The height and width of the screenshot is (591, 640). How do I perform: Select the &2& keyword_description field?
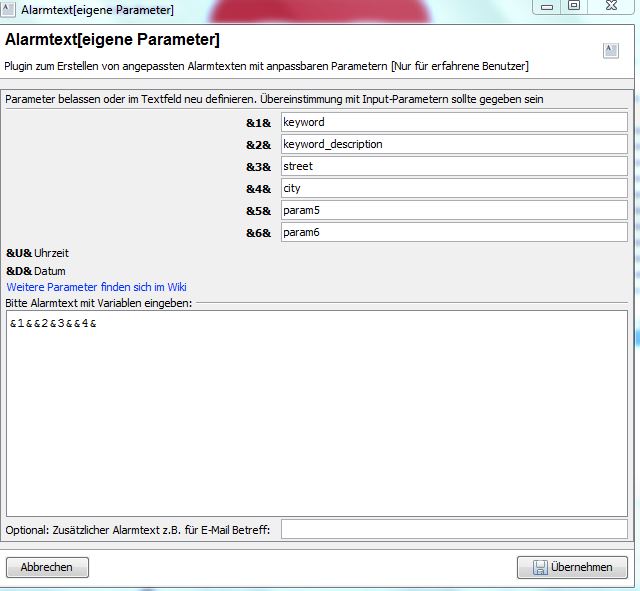click(453, 144)
